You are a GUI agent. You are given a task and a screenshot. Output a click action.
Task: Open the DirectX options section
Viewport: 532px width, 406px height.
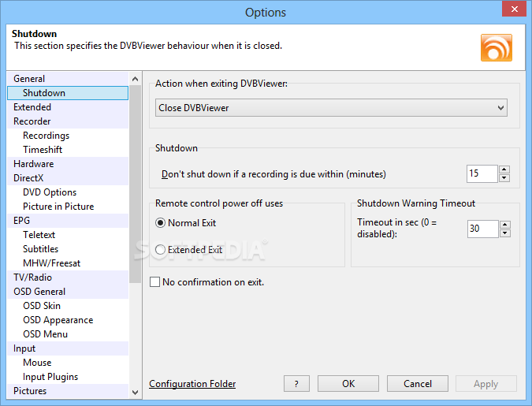point(68,178)
